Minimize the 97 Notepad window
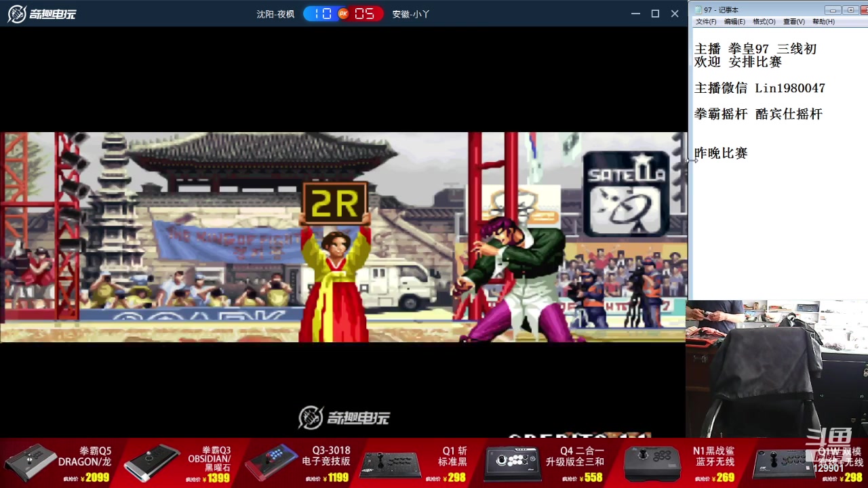The height and width of the screenshot is (488, 868). (x=833, y=10)
